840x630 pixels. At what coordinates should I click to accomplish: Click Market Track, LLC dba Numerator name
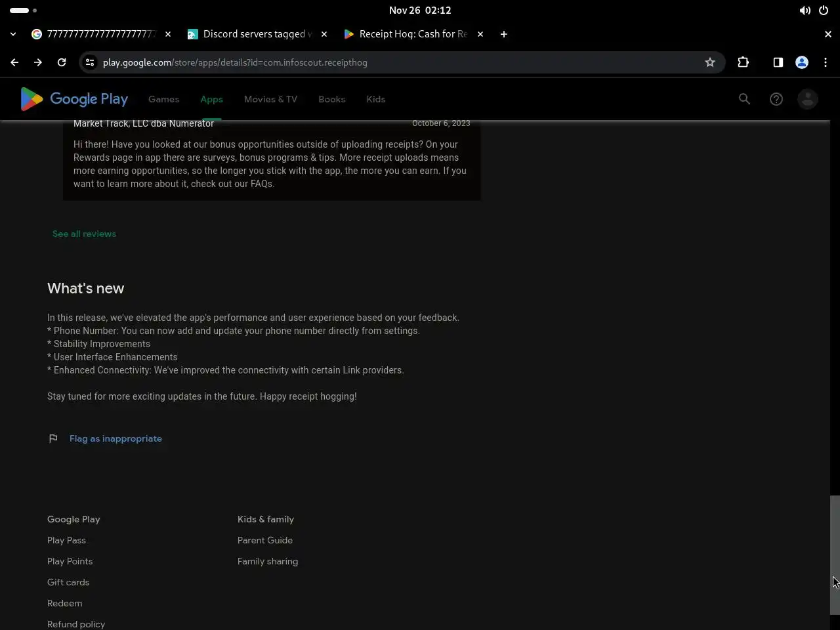coord(144,123)
